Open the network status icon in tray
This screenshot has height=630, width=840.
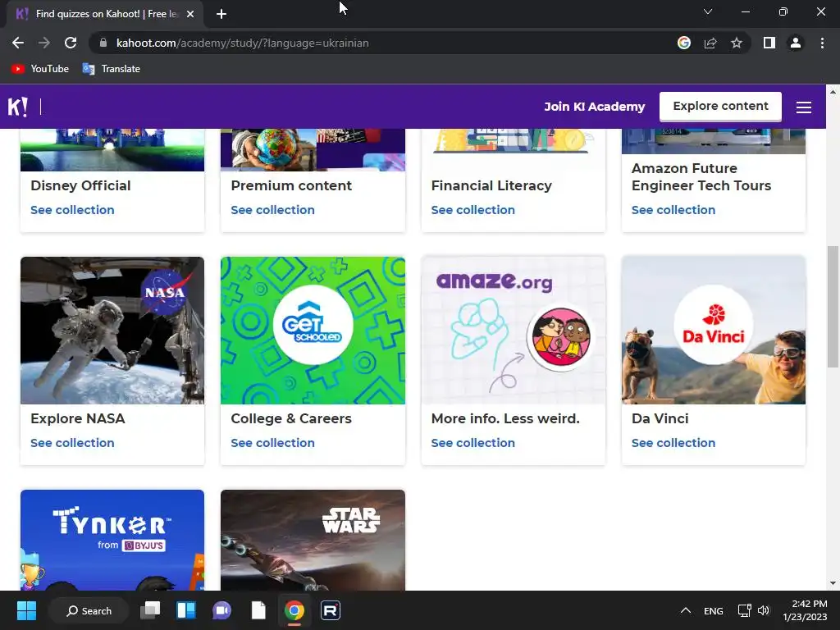(x=744, y=610)
